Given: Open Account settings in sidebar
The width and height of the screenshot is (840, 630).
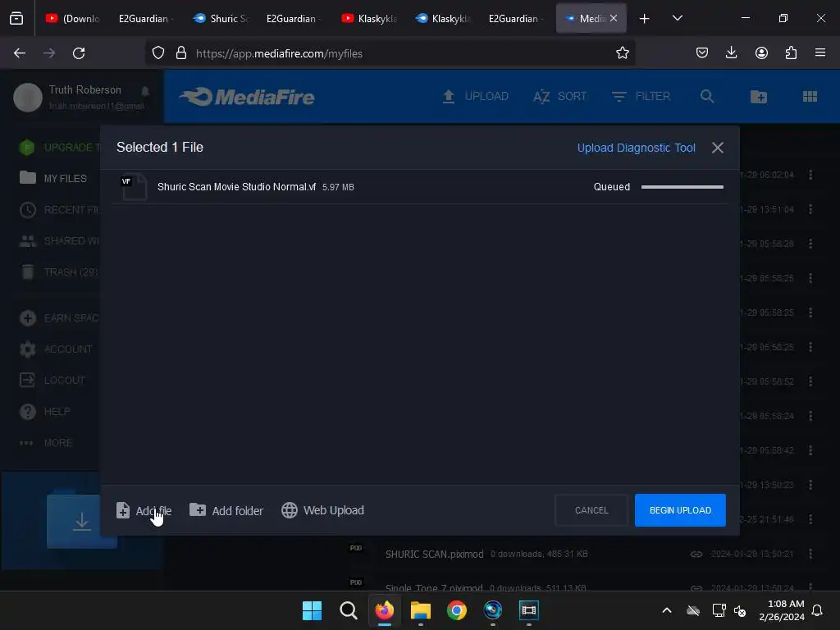Looking at the screenshot, I should pos(56,349).
